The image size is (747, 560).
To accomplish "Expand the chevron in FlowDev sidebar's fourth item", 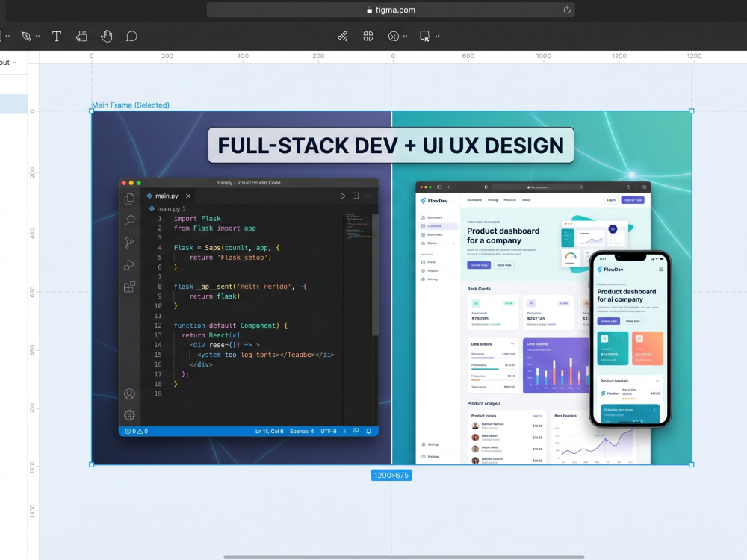I will coord(453,243).
